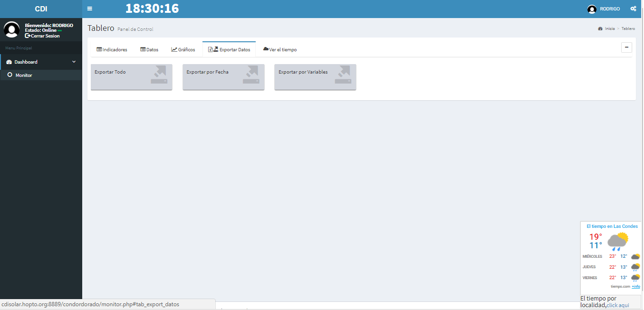Switch to the Gráficos tab
The image size is (644, 310).
(183, 49)
